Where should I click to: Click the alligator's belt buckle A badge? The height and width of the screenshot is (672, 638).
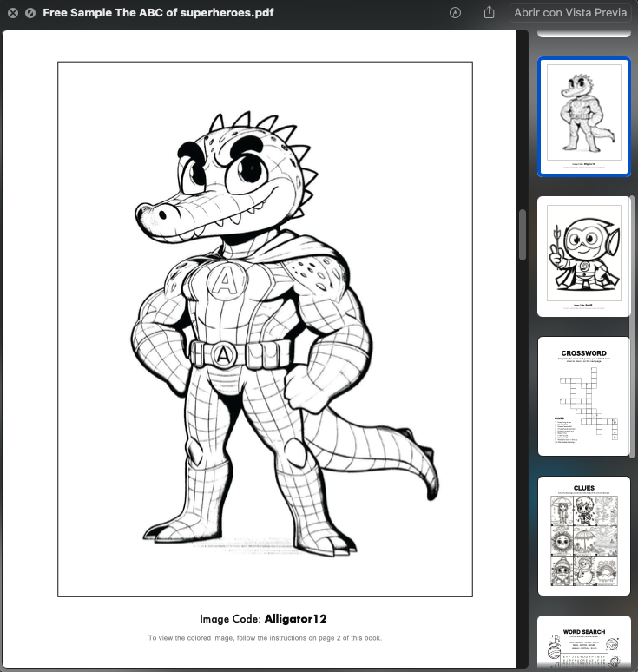coord(224,355)
